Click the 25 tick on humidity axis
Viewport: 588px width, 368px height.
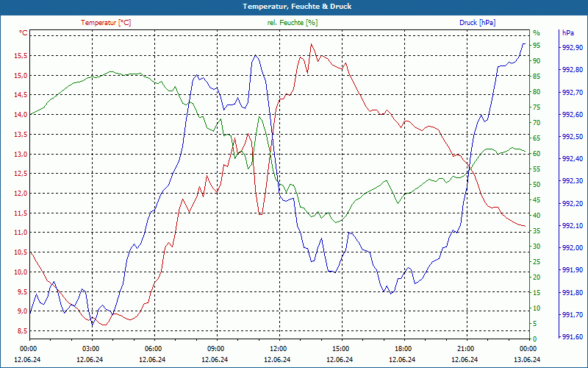(537, 262)
